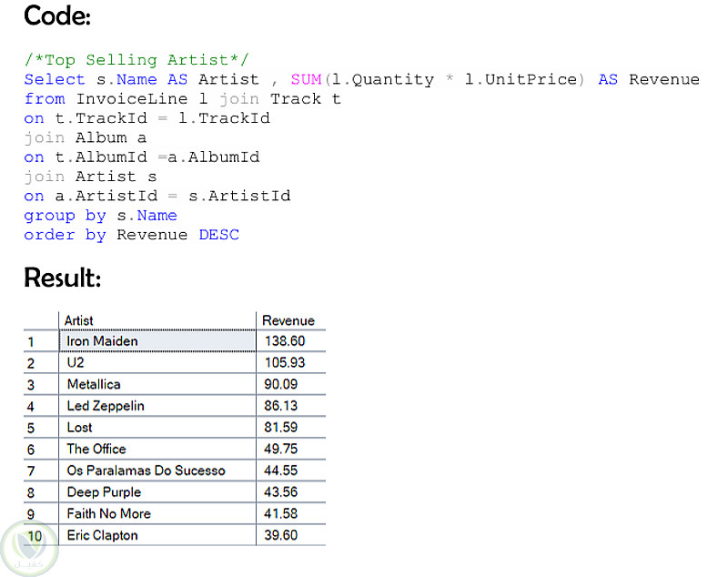Select revenue value 81.59

click(x=290, y=428)
